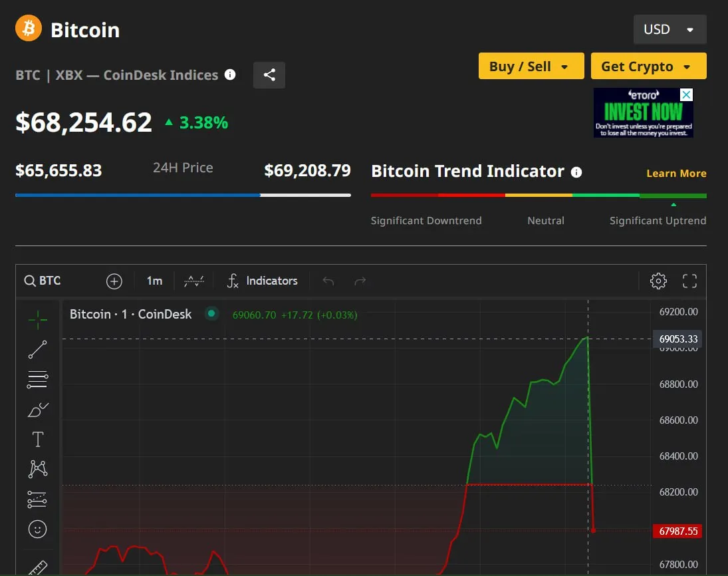Change the chart style icon

coord(194,281)
